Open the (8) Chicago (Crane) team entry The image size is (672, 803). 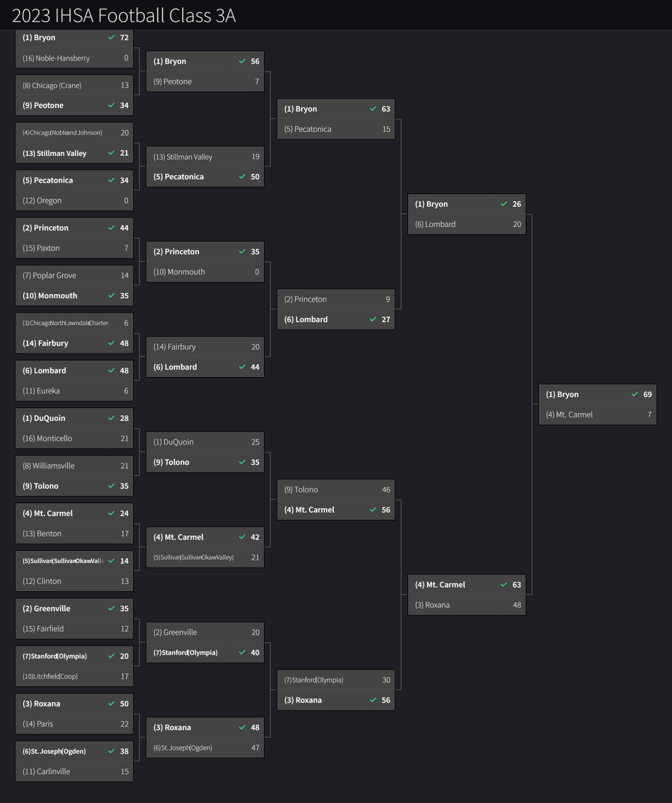point(52,86)
